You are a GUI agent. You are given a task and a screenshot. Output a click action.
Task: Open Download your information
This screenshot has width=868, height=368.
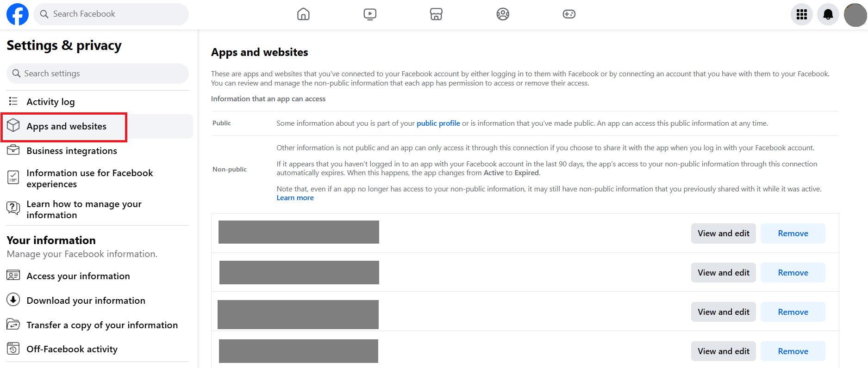pos(86,301)
